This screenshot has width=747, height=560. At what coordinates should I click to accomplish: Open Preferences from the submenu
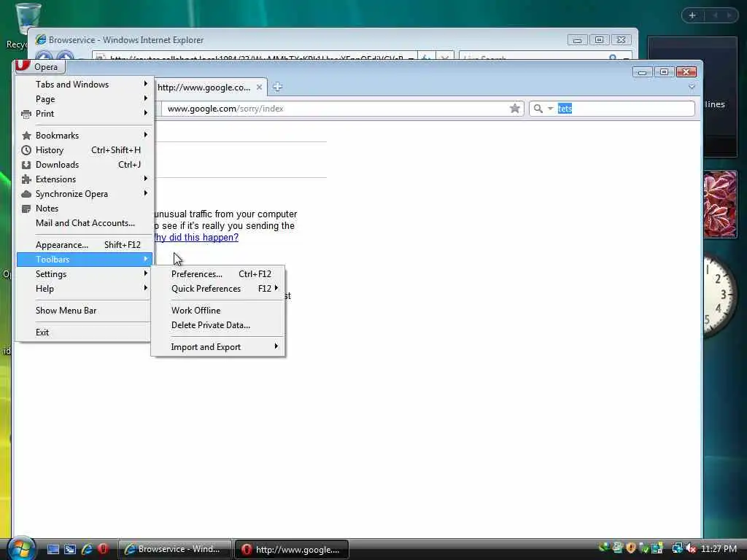pyautogui.click(x=218, y=274)
